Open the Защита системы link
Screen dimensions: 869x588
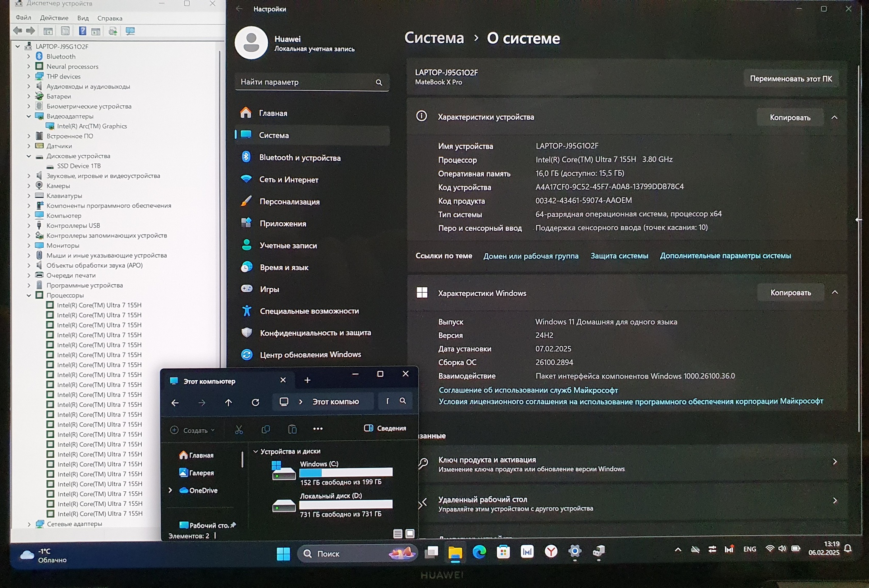(619, 256)
